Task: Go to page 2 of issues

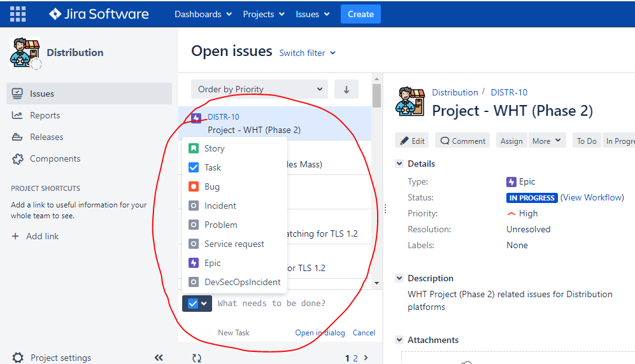Action: 355,358
